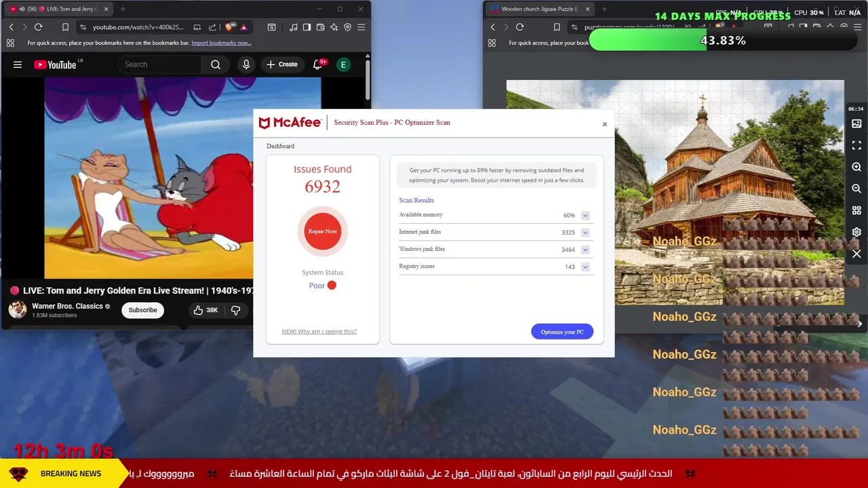The image size is (868, 488).
Task: Click the YouTube logo home link
Action: pyautogui.click(x=55, y=64)
